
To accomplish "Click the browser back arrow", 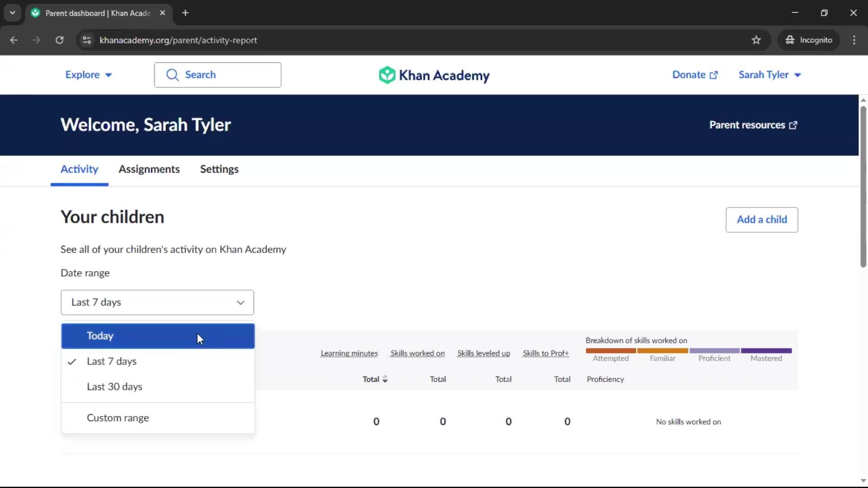I will pos(14,40).
